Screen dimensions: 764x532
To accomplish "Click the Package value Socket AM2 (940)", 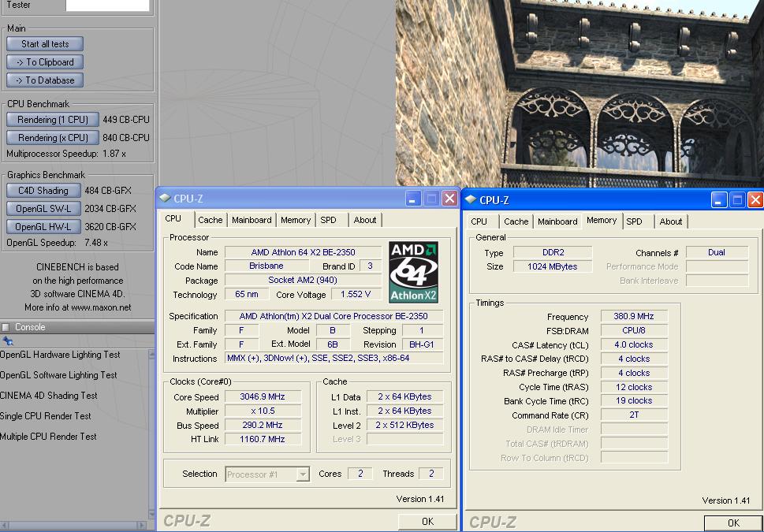I will [x=303, y=280].
